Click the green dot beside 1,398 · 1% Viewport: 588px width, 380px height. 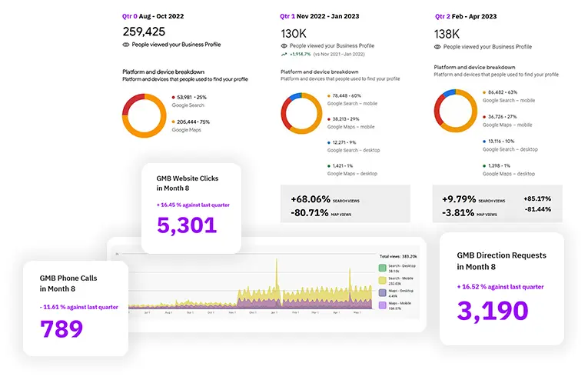point(484,166)
